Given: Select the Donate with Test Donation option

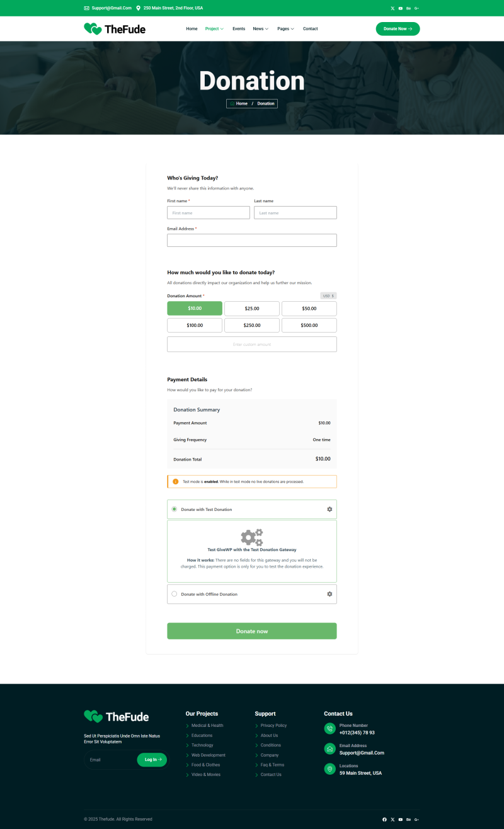Looking at the screenshot, I should [174, 509].
